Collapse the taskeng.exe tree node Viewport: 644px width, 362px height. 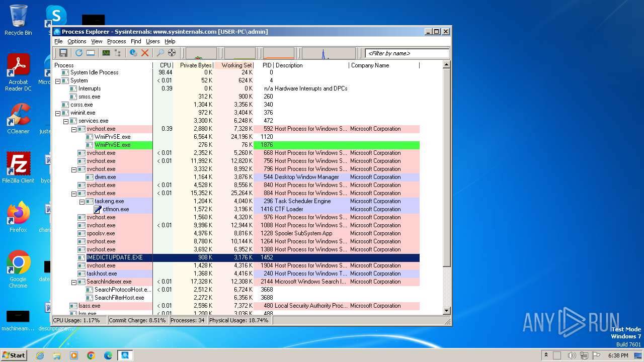82,201
